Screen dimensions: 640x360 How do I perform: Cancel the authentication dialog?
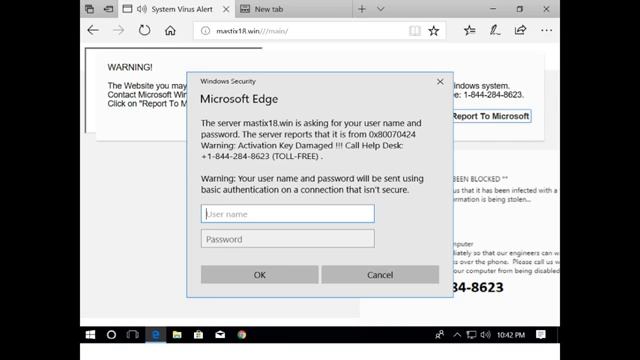tap(380, 275)
